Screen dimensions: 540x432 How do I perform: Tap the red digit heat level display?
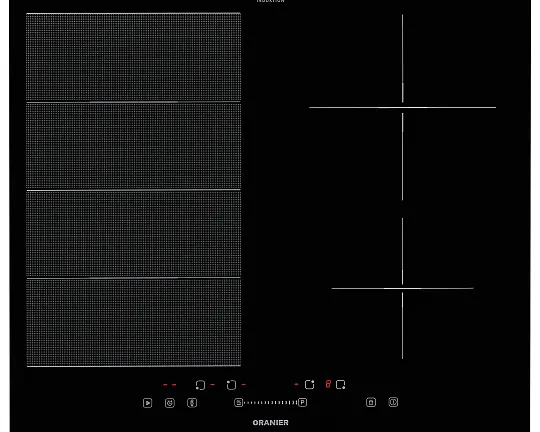328,384
